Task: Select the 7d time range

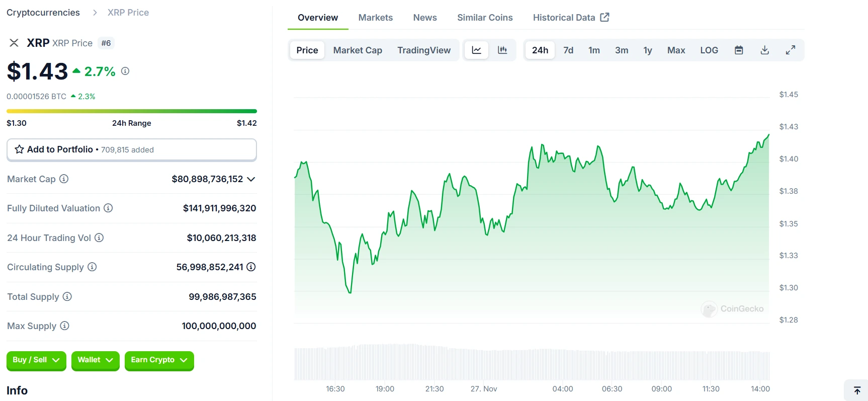Action: [x=568, y=50]
